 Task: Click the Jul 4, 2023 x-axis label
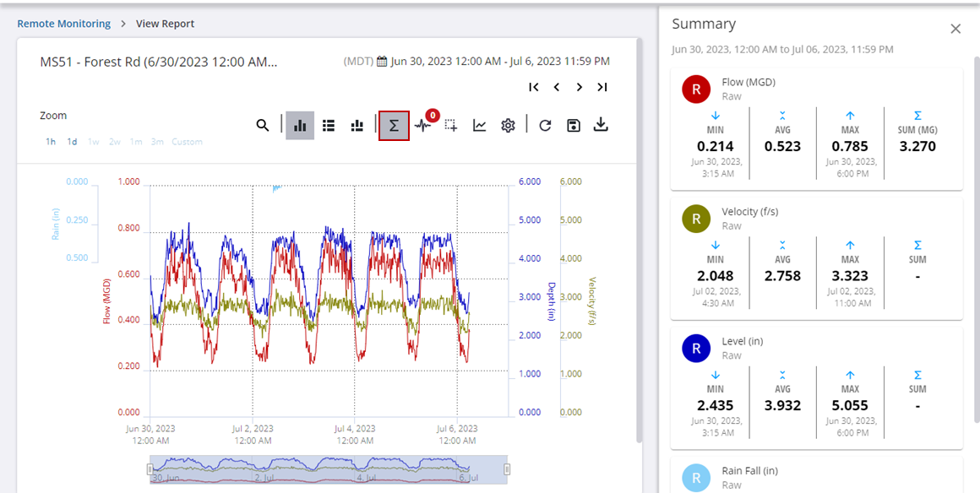coord(355,434)
